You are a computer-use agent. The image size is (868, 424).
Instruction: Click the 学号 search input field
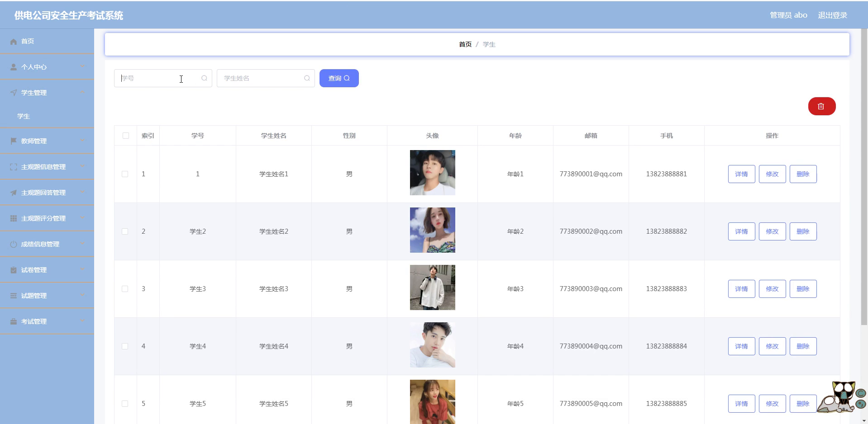[x=163, y=78]
